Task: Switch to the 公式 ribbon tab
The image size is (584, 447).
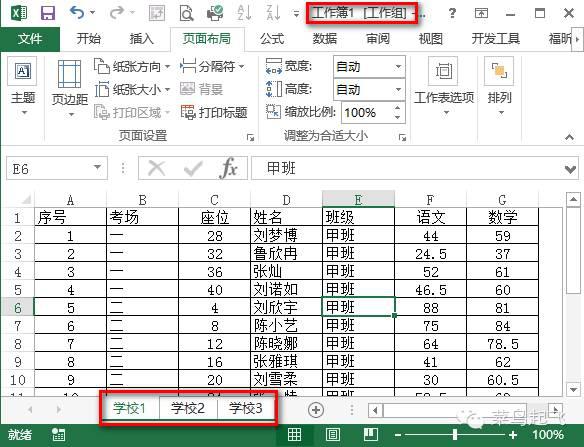Action: point(272,38)
